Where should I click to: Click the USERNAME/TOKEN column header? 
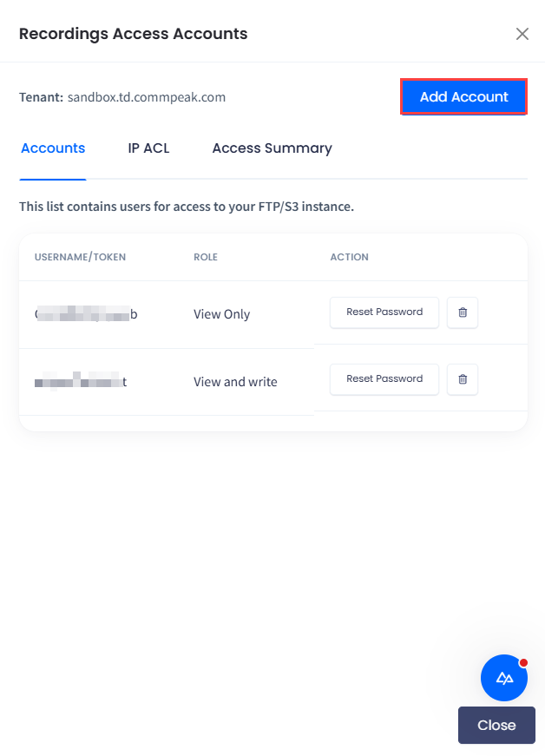click(80, 257)
